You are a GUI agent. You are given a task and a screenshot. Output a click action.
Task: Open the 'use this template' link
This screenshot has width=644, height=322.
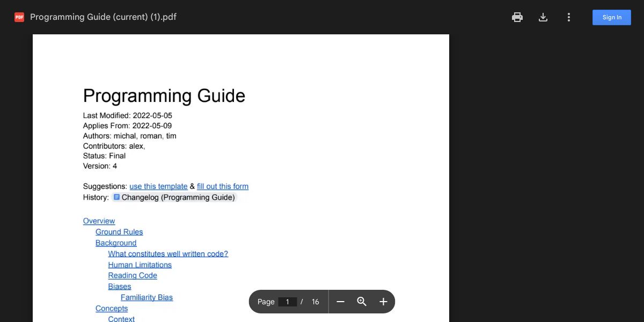coord(158,186)
